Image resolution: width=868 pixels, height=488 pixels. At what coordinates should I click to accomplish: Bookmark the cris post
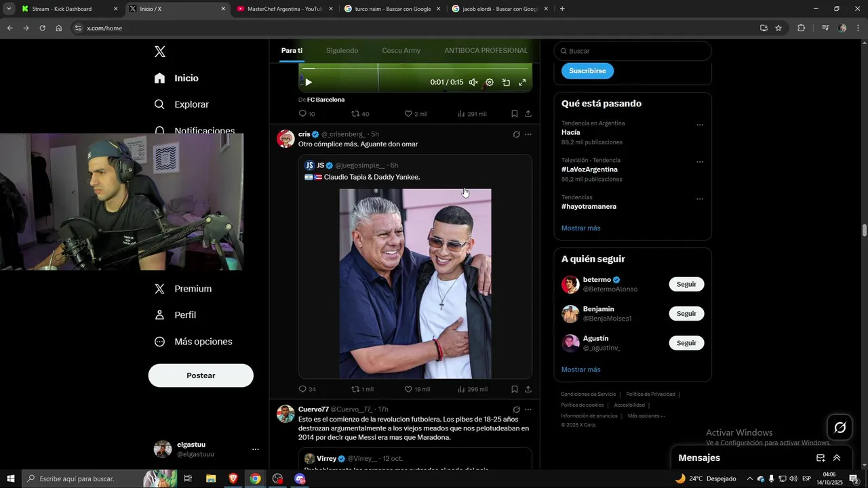click(x=515, y=389)
